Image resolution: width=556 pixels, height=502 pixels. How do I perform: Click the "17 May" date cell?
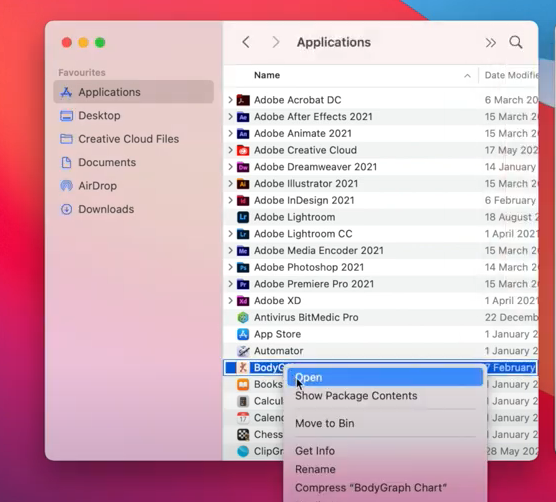[511, 150]
